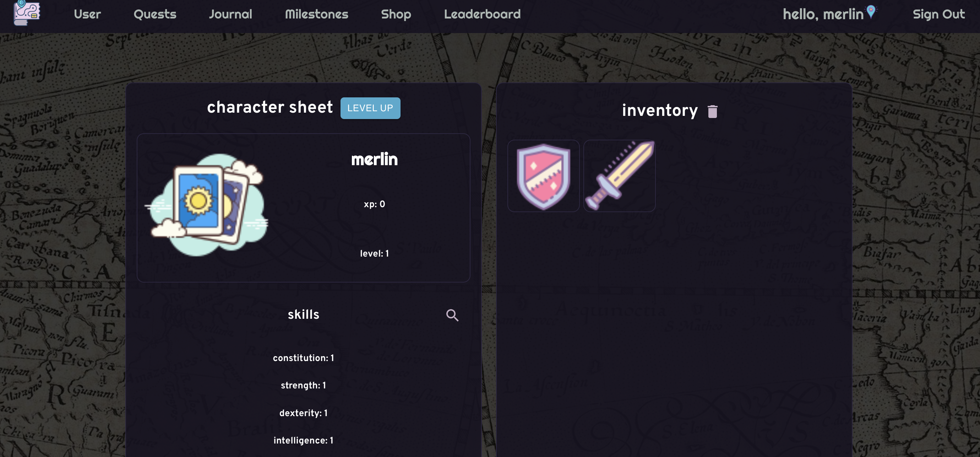The width and height of the screenshot is (980, 457).
Task: Visit the Shop page
Action: coord(396,15)
